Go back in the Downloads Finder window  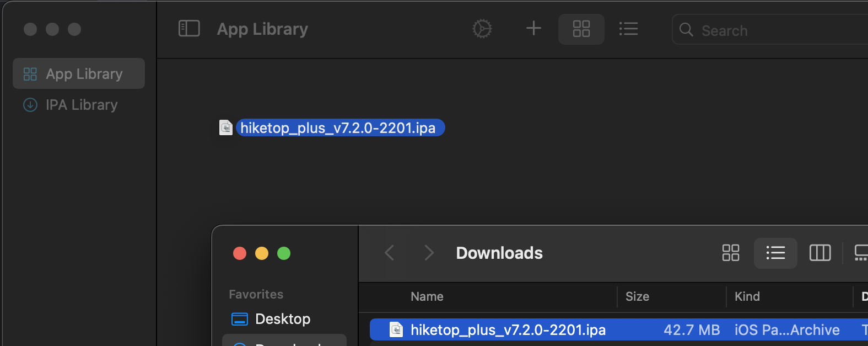click(x=390, y=253)
